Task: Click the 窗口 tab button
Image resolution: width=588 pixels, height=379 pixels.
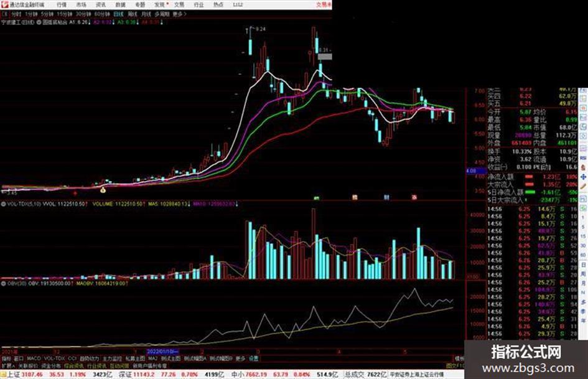Action: 19,358
